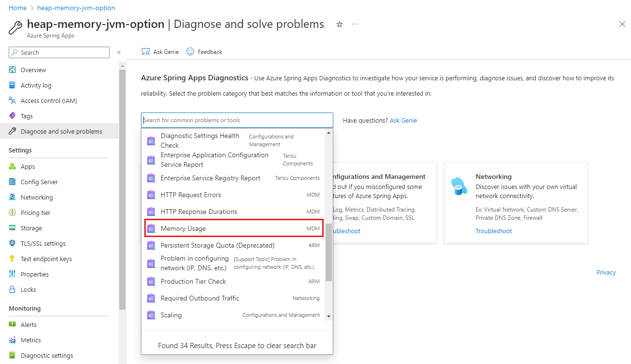Click the Metrics chart icon
Viewport: 631px width, 364px height.
tap(13, 340)
